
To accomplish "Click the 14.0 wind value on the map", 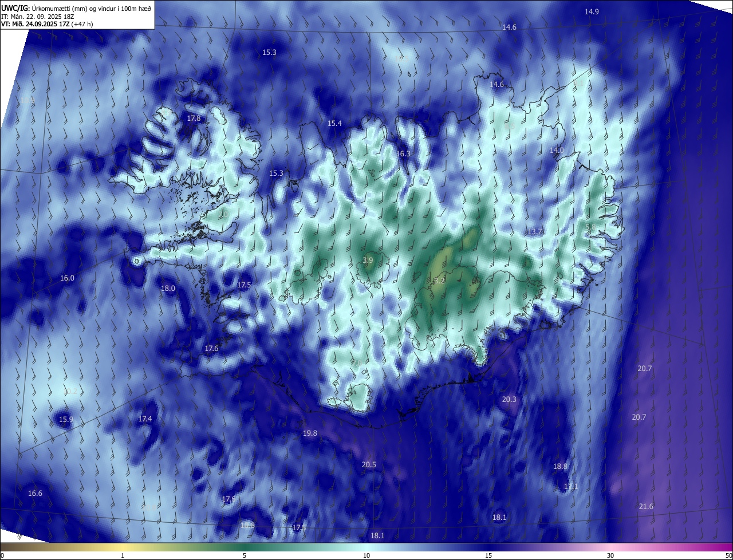I will (557, 151).
